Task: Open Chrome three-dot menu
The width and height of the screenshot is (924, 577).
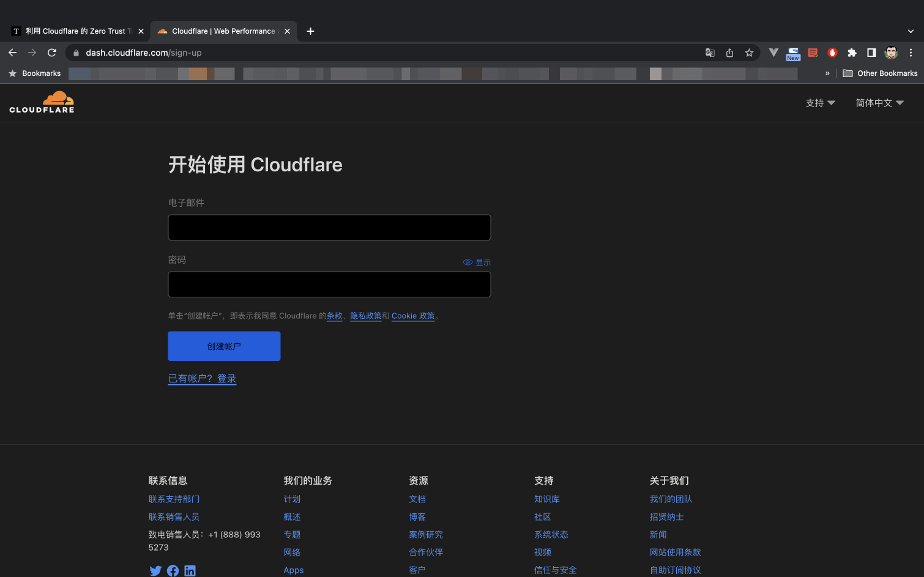Action: click(911, 53)
